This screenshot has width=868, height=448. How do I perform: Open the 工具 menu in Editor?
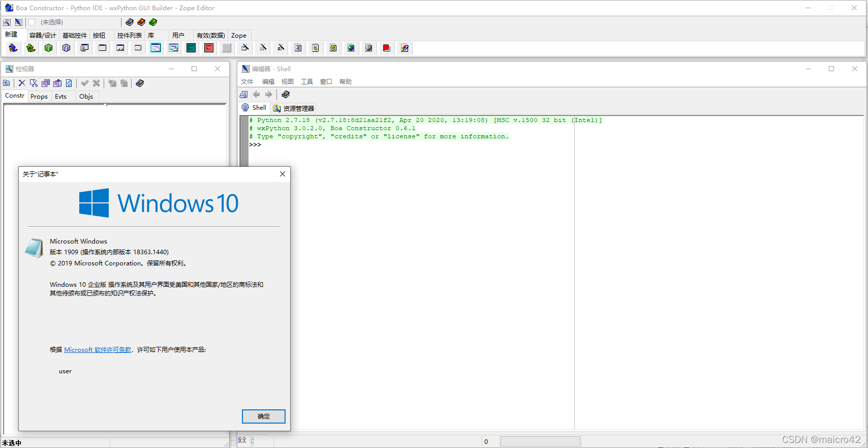307,81
